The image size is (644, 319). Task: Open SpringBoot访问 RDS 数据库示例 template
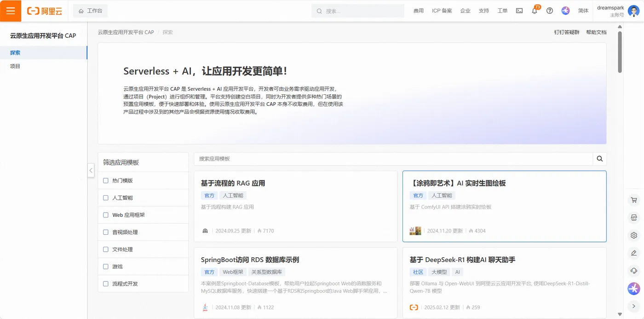coord(250,260)
